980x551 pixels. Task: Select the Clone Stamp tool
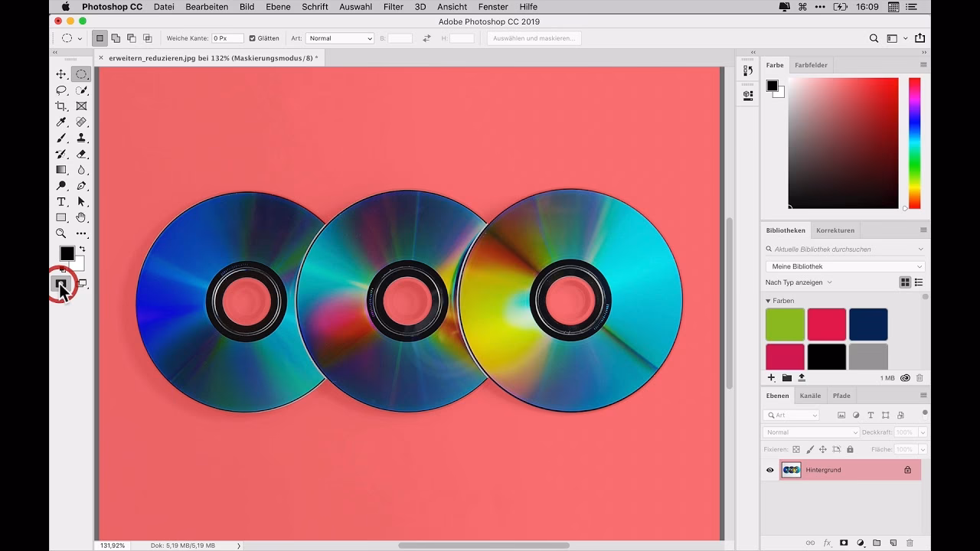[81, 139]
